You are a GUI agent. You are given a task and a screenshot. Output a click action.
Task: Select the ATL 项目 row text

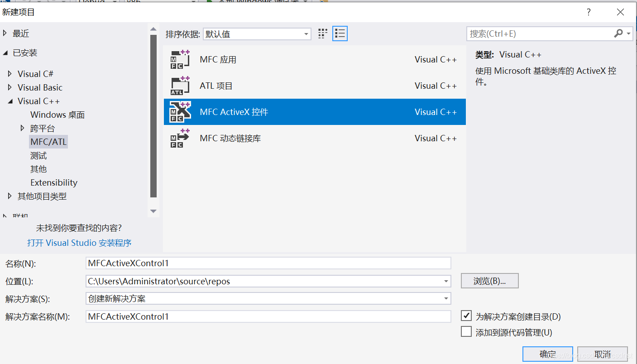coord(216,86)
